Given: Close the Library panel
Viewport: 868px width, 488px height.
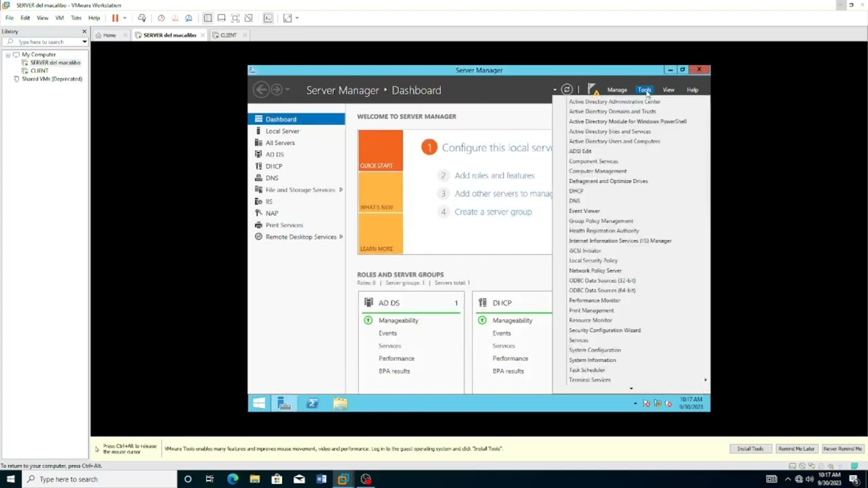Looking at the screenshot, I should [84, 32].
